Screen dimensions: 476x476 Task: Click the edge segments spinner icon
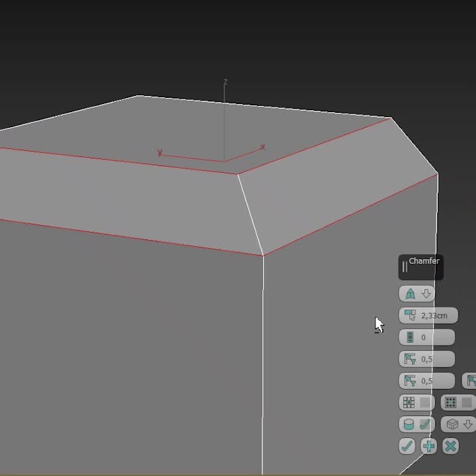pos(410,337)
